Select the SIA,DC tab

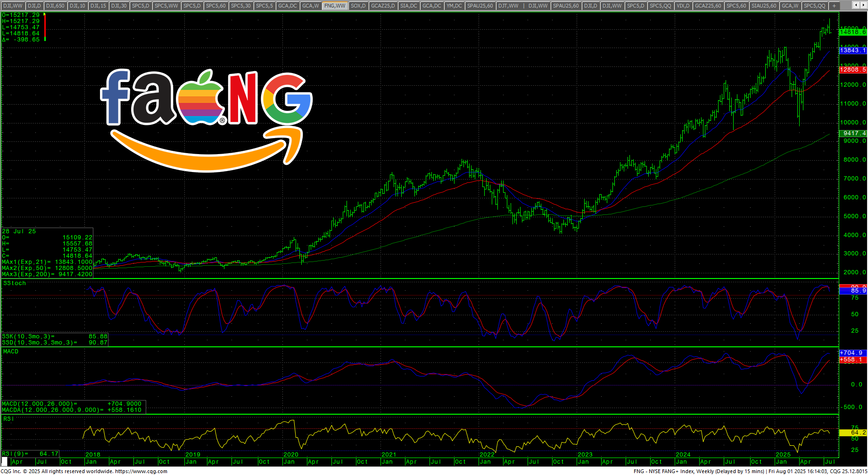click(x=408, y=6)
